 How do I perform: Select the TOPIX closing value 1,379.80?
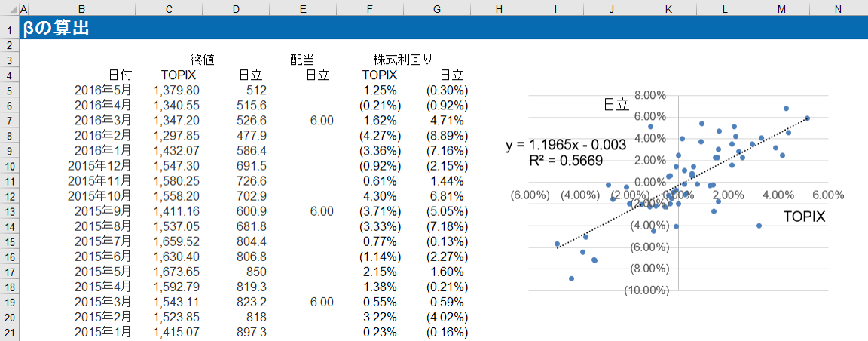pyautogui.click(x=176, y=90)
